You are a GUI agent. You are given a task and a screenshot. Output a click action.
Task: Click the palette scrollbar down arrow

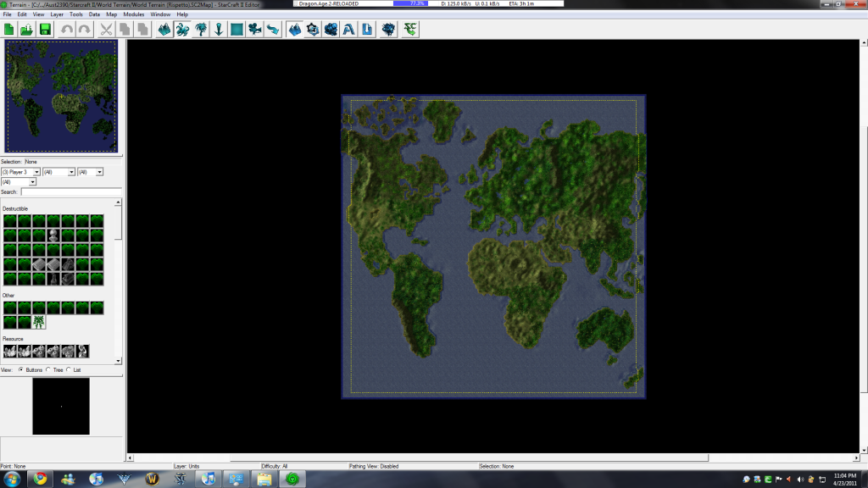(118, 361)
